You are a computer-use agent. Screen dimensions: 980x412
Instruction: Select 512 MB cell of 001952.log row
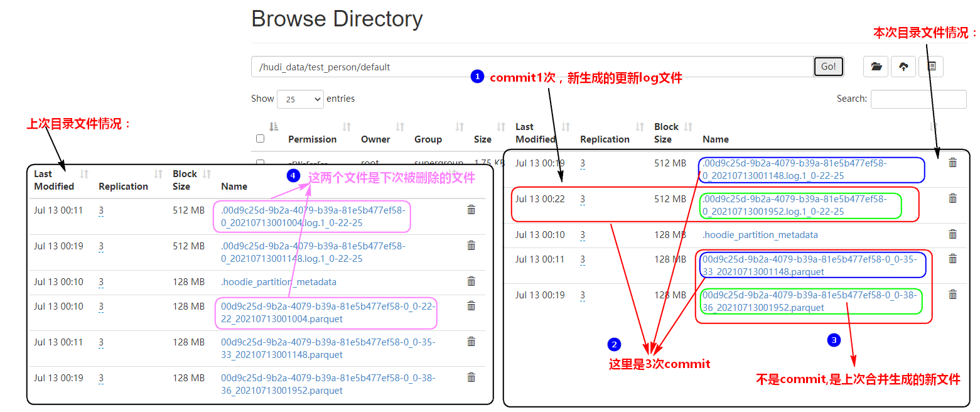click(670, 199)
